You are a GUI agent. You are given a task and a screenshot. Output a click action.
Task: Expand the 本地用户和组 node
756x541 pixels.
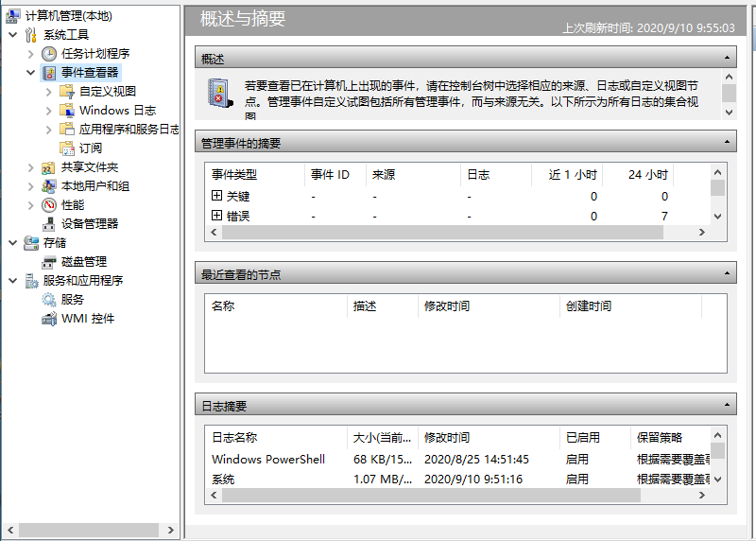point(31,186)
